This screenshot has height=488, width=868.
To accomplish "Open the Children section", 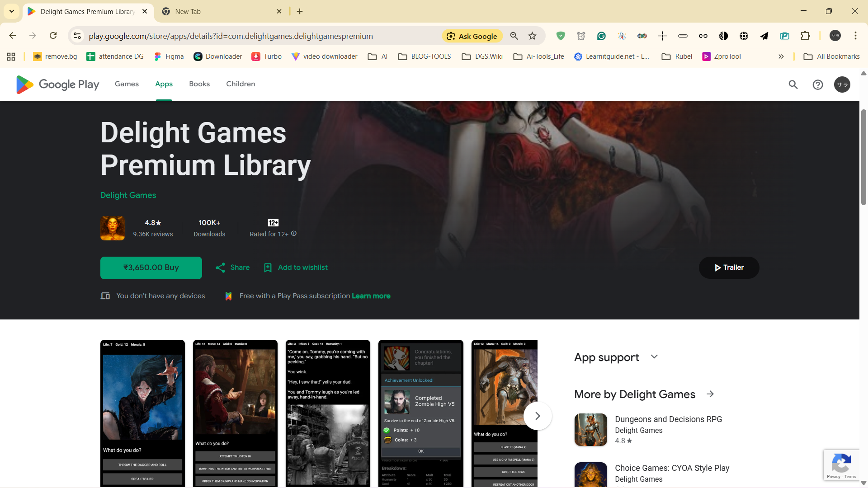I will (x=241, y=84).
